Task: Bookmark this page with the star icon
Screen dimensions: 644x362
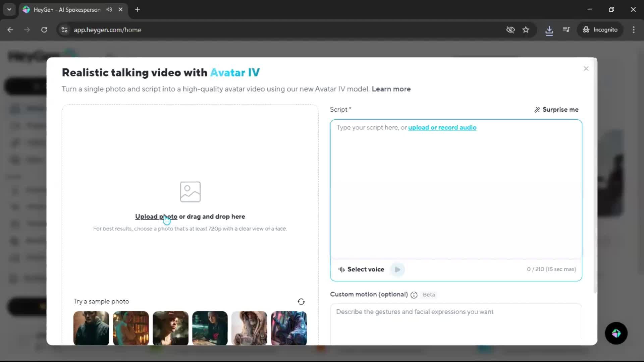Action: coord(526,30)
